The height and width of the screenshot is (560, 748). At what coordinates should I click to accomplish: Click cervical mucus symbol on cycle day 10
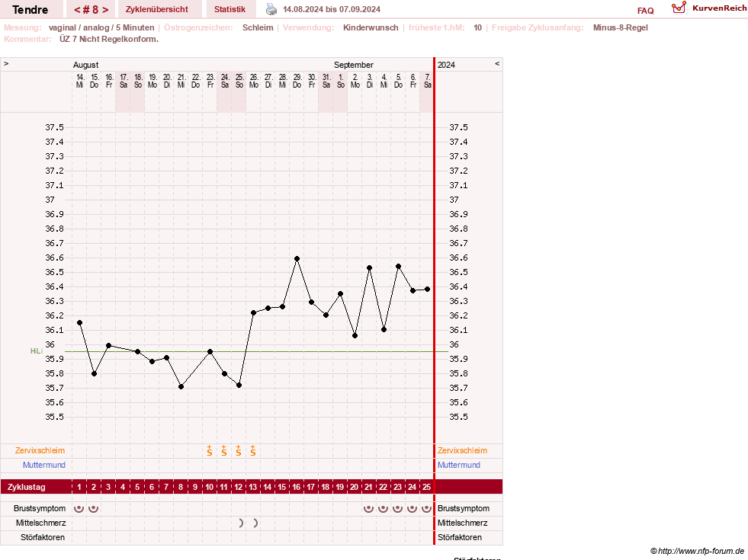(x=210, y=450)
